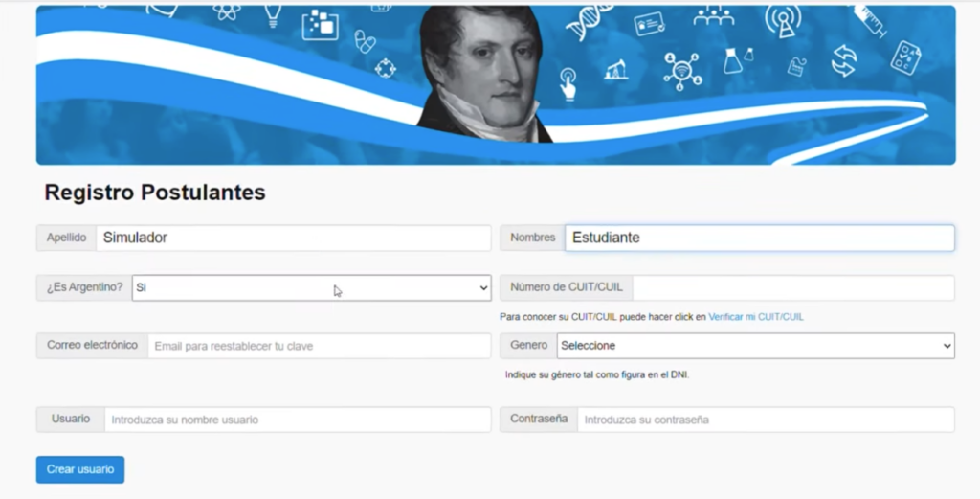
Task: Click the text 'Indique su género tal como figura en el DNI.'
Action: 597,375
